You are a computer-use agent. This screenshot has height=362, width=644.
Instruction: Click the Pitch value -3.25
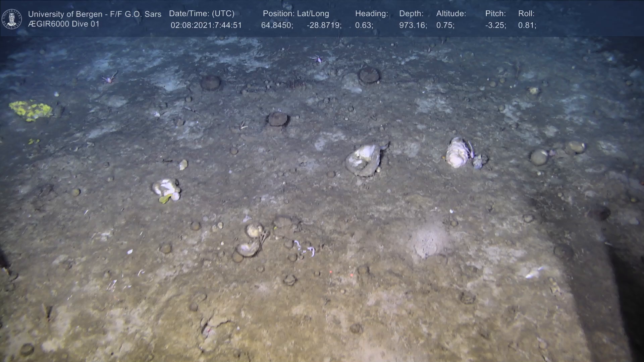(495, 25)
